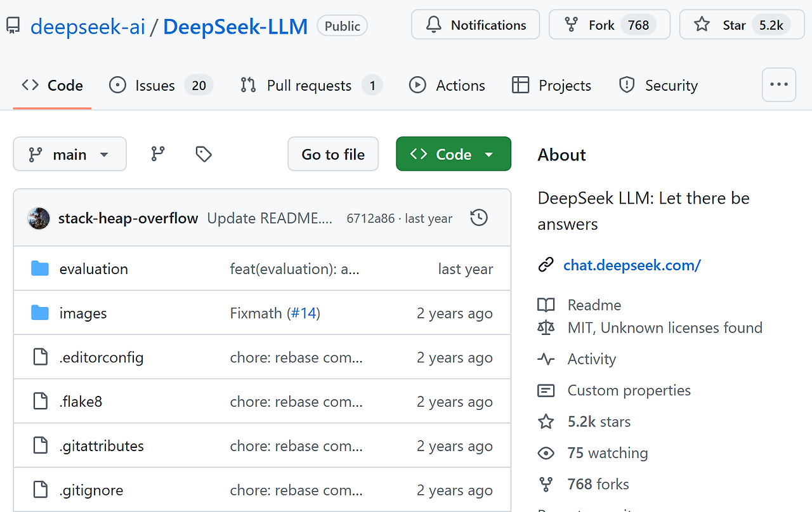This screenshot has height=512, width=812.
Task: Open the .editorconfig file
Action: tap(101, 358)
